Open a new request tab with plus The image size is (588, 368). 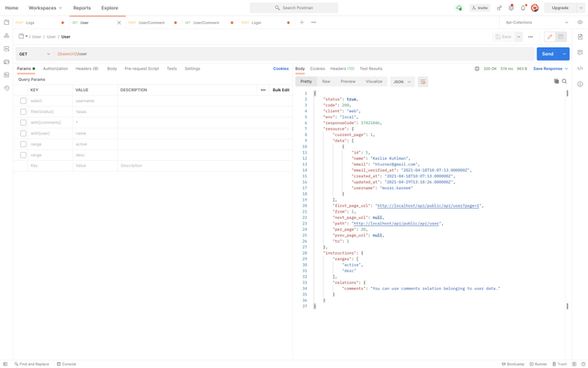[x=301, y=22]
